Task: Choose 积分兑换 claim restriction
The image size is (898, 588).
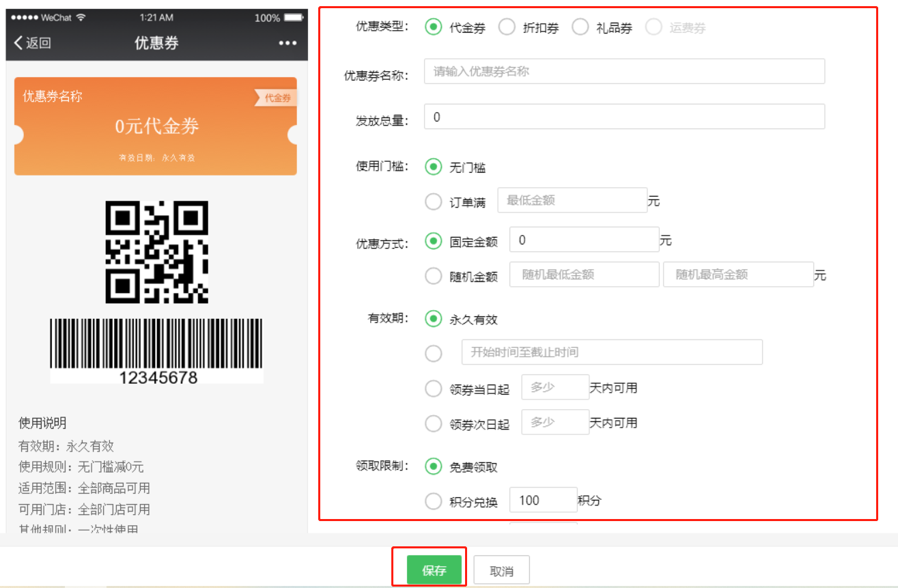Action: coord(434,501)
